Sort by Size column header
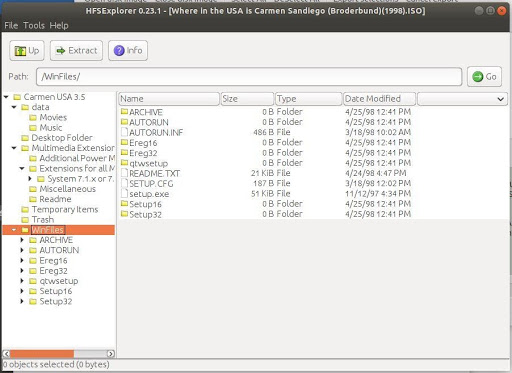 (247, 99)
